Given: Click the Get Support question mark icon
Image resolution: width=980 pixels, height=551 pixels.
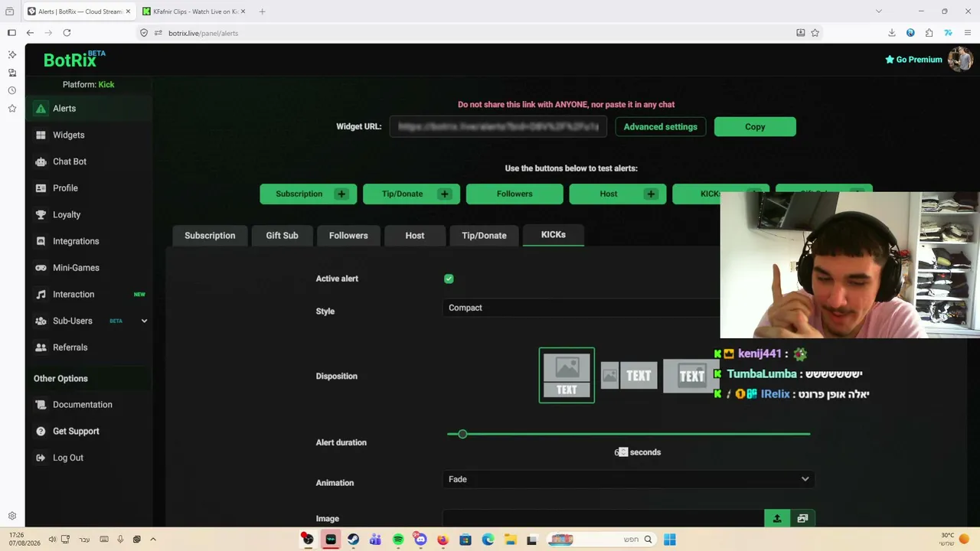Looking at the screenshot, I should coord(41,432).
